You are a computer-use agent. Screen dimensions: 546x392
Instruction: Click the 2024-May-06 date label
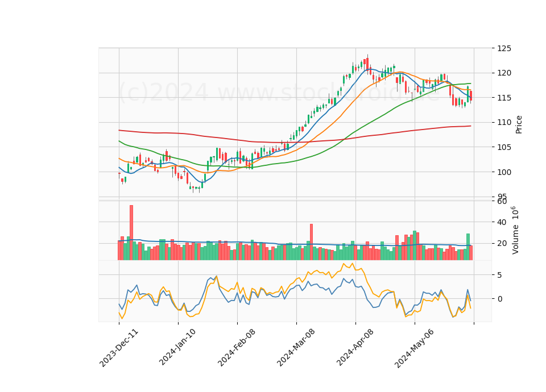[x=414, y=348]
